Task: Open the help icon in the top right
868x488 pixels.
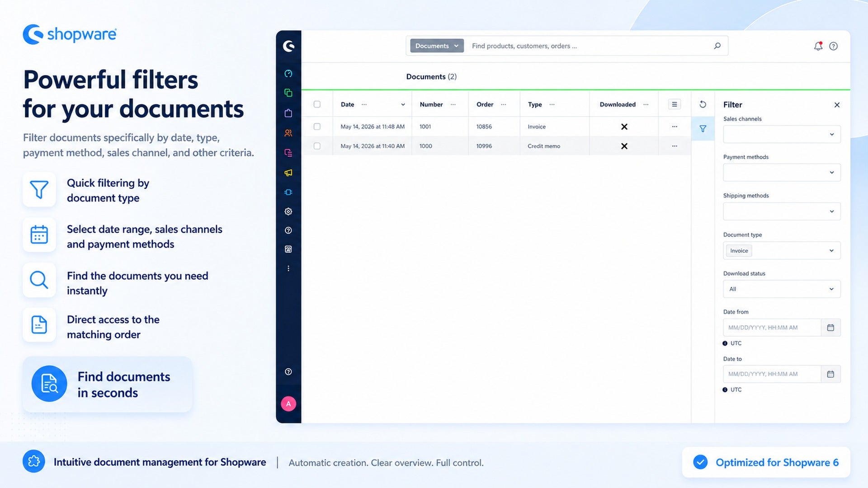Action: (834, 46)
